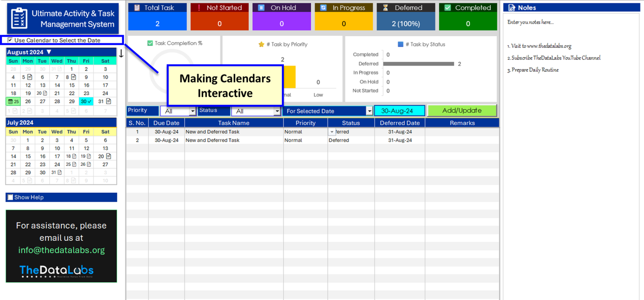Click the Normal priority cell in row 1
Viewport: 644px width, 300px height.
point(305,132)
